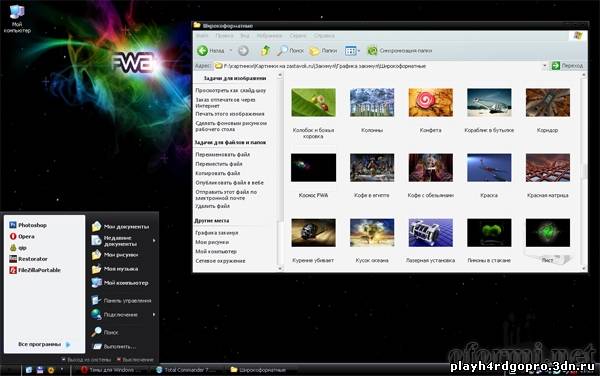Screen dimensions: 600x376
Task: Click the Go button beside the address bar
Action: pyautogui.click(x=567, y=66)
